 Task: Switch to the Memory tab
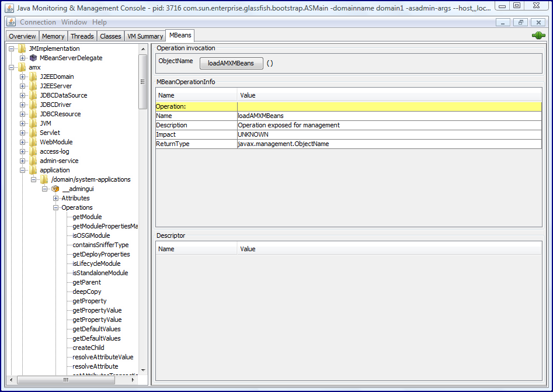(x=53, y=36)
